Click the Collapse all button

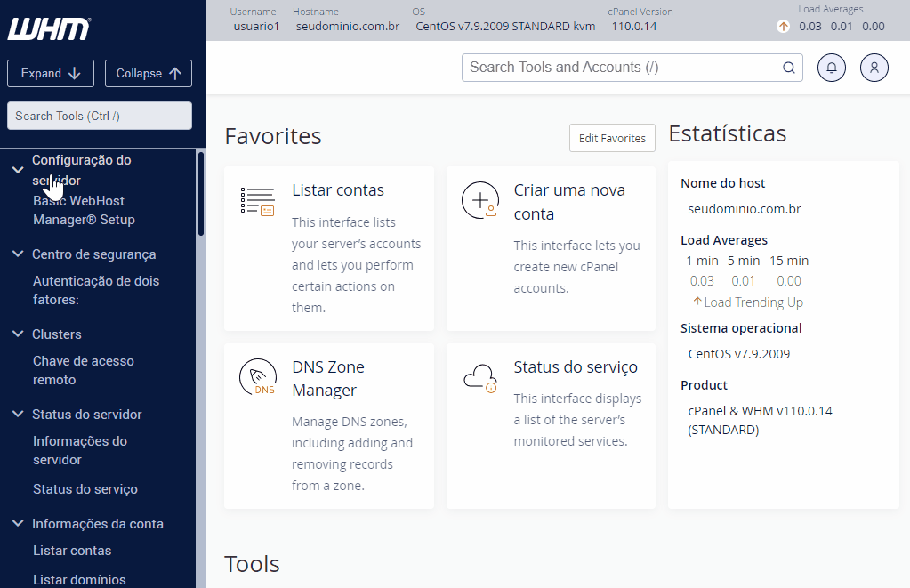[x=149, y=74]
